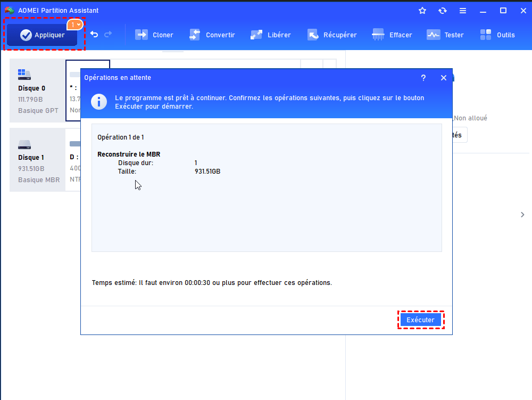This screenshot has height=400, width=532.
Task: Click the dialog help question mark
Action: coord(423,78)
